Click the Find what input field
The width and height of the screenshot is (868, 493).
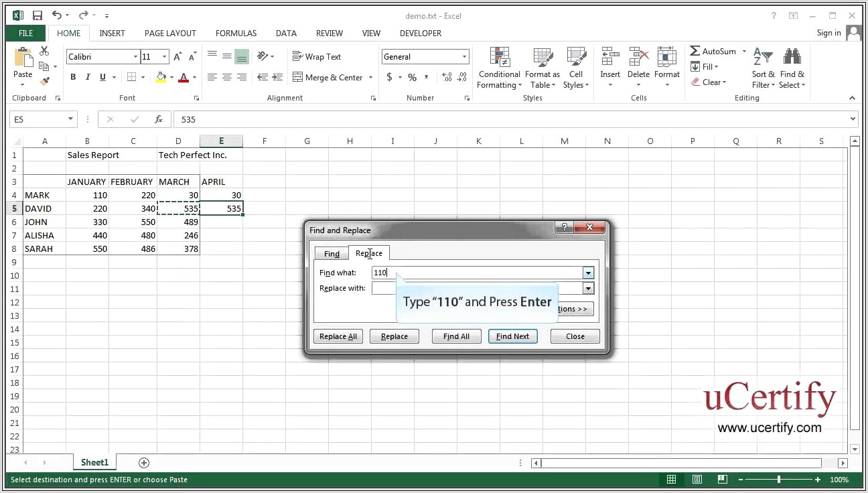pos(478,273)
